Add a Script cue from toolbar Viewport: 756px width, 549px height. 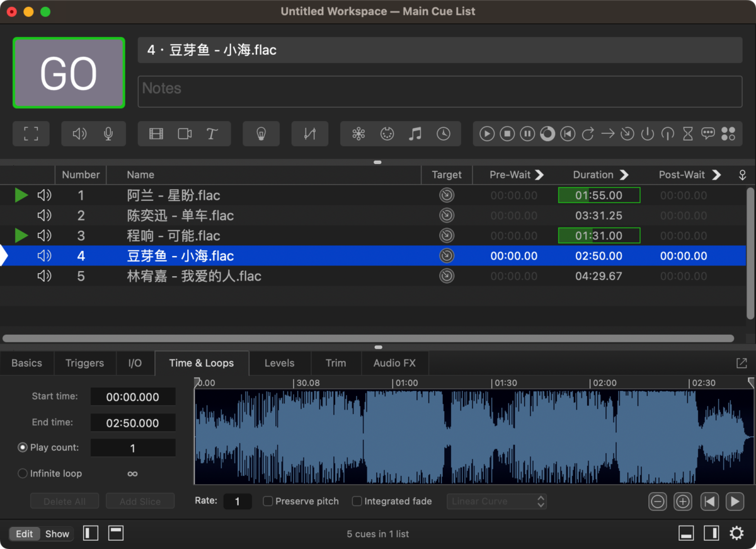click(728, 134)
